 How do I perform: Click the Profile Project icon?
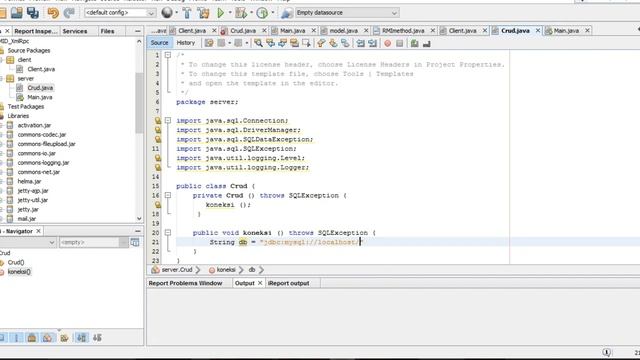pos(262,13)
